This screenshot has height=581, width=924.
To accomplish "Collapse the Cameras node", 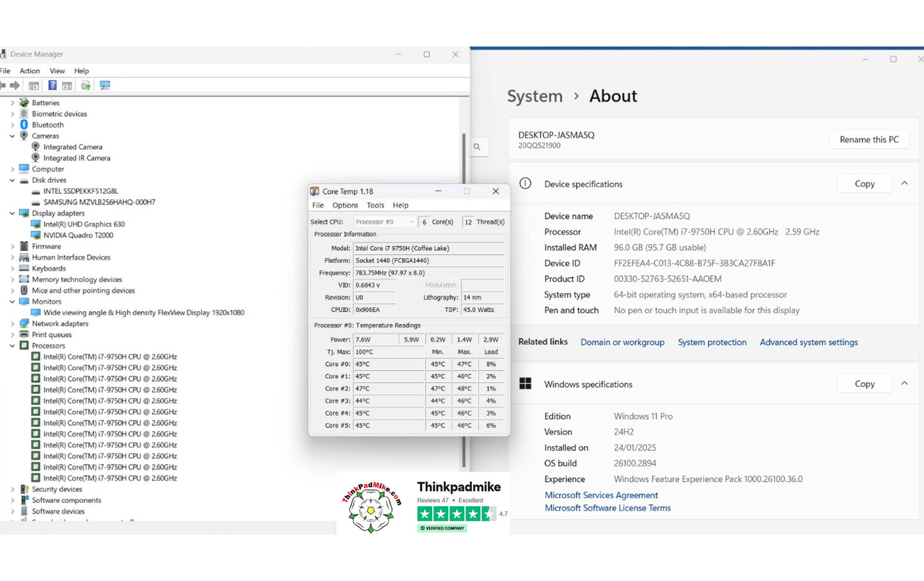I will click(x=12, y=136).
